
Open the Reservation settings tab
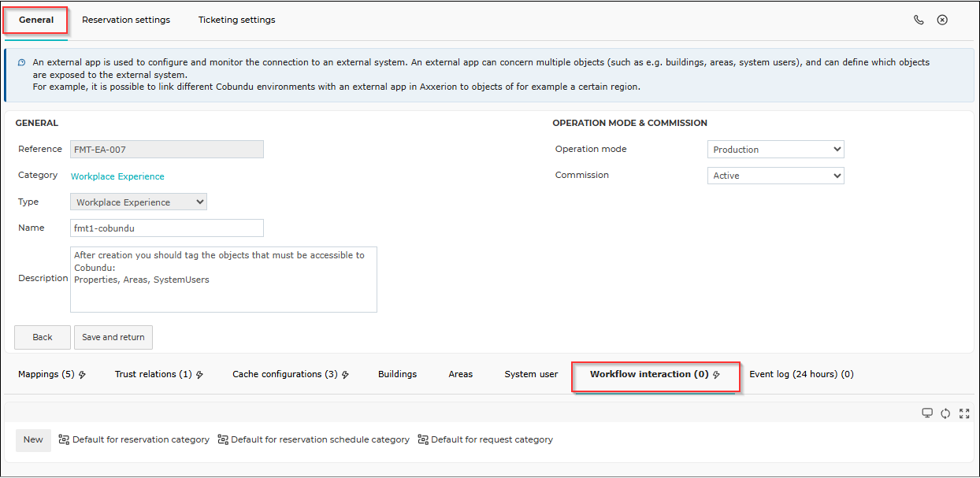coord(126,20)
